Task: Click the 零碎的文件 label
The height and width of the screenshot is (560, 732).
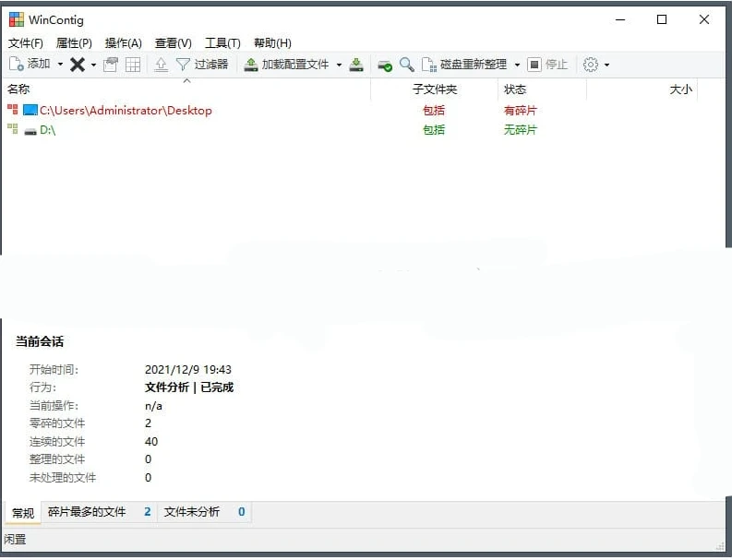Action: click(57, 423)
